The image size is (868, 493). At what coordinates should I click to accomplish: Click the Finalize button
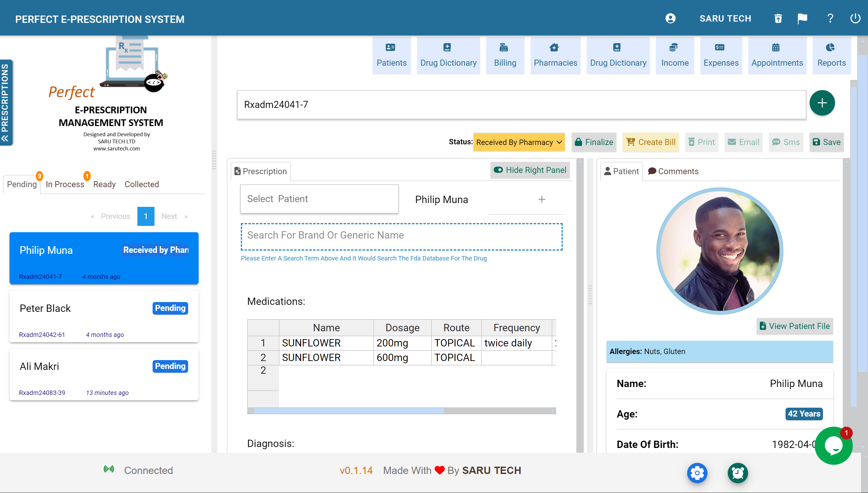click(594, 142)
